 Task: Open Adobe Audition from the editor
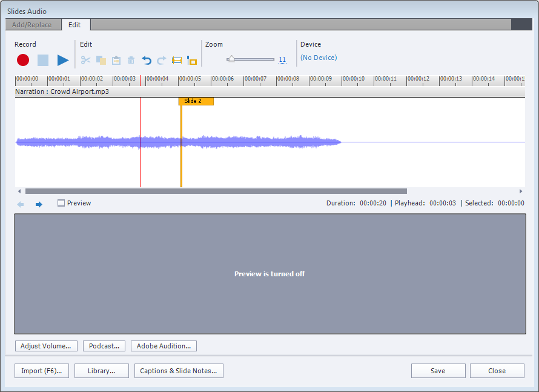coord(164,346)
